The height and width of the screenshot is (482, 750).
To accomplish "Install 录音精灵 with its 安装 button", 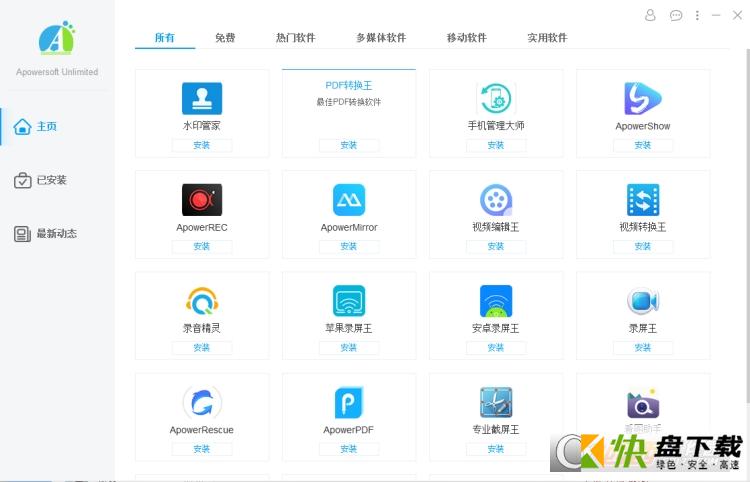I will (x=202, y=348).
